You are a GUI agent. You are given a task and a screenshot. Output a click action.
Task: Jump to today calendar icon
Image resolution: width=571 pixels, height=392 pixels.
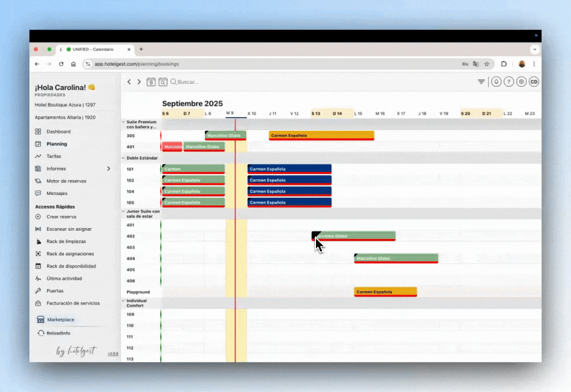click(x=151, y=82)
